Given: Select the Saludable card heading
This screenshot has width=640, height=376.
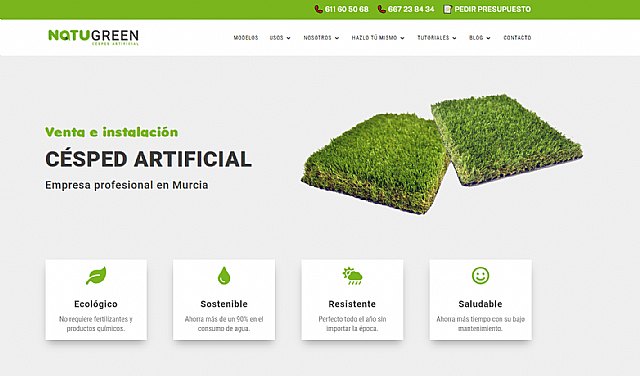Looking at the screenshot, I should [x=480, y=304].
